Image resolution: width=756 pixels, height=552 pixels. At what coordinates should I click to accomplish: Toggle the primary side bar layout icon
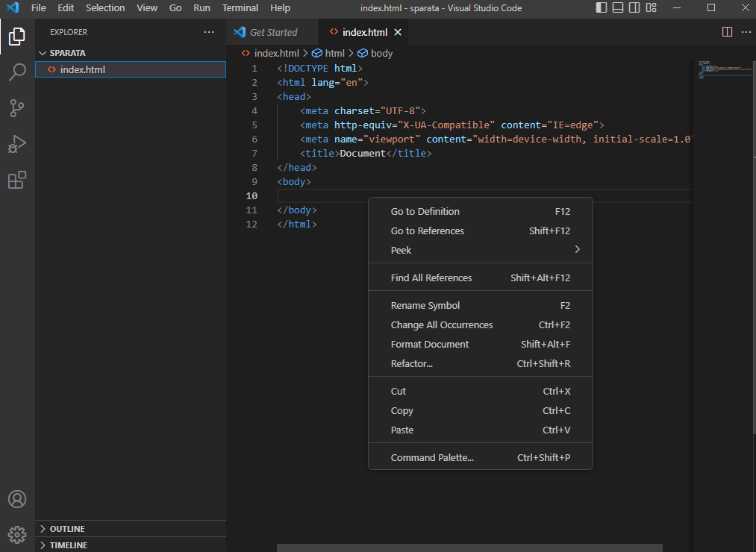pyautogui.click(x=602, y=7)
